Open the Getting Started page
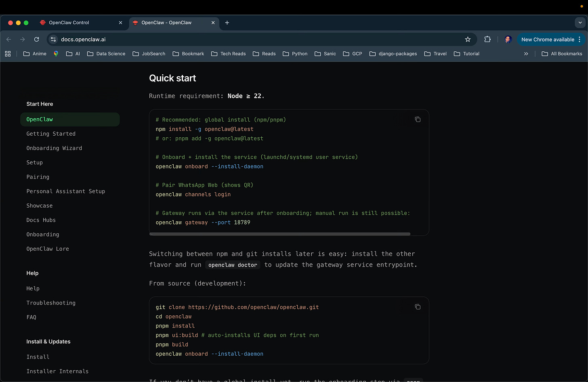 (51, 134)
